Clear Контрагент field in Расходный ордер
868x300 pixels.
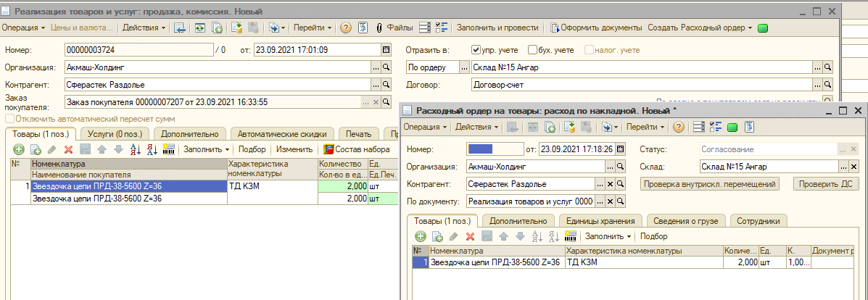pos(610,184)
